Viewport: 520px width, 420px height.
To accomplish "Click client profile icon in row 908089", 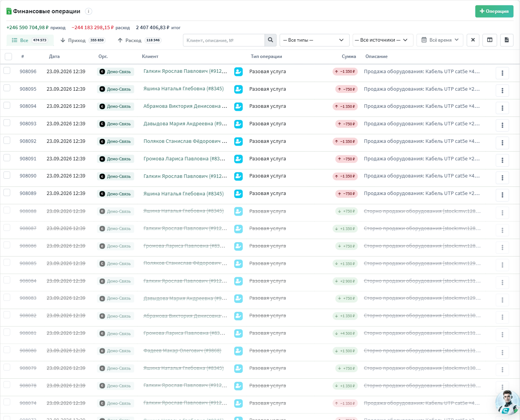I will (239, 194).
